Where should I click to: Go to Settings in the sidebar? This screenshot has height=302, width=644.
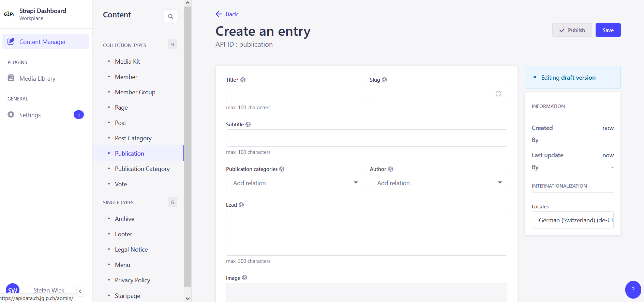[30, 115]
